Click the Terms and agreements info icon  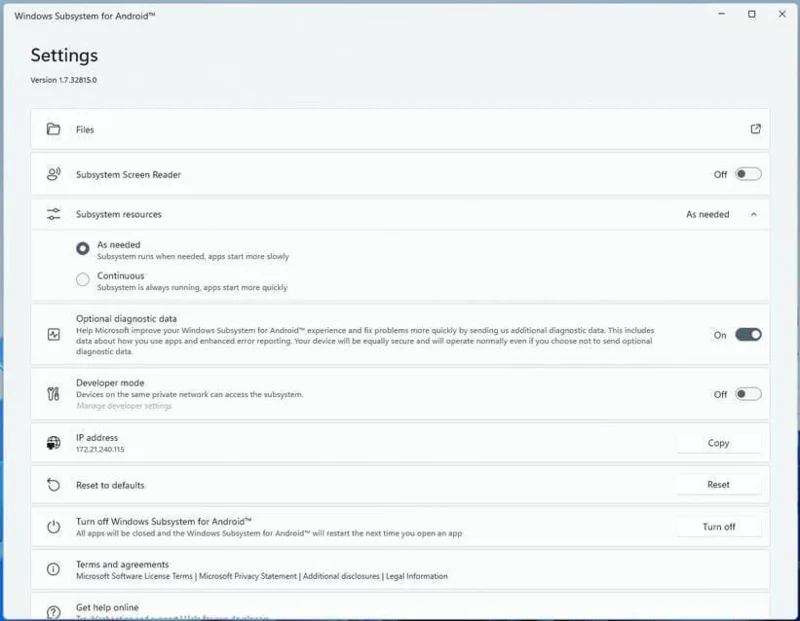pos(53,569)
